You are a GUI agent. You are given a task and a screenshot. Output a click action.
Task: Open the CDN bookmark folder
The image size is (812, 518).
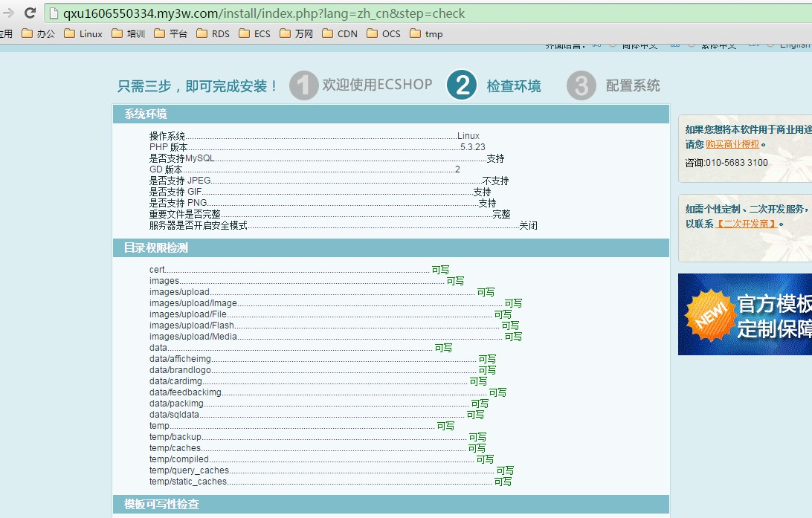point(339,33)
